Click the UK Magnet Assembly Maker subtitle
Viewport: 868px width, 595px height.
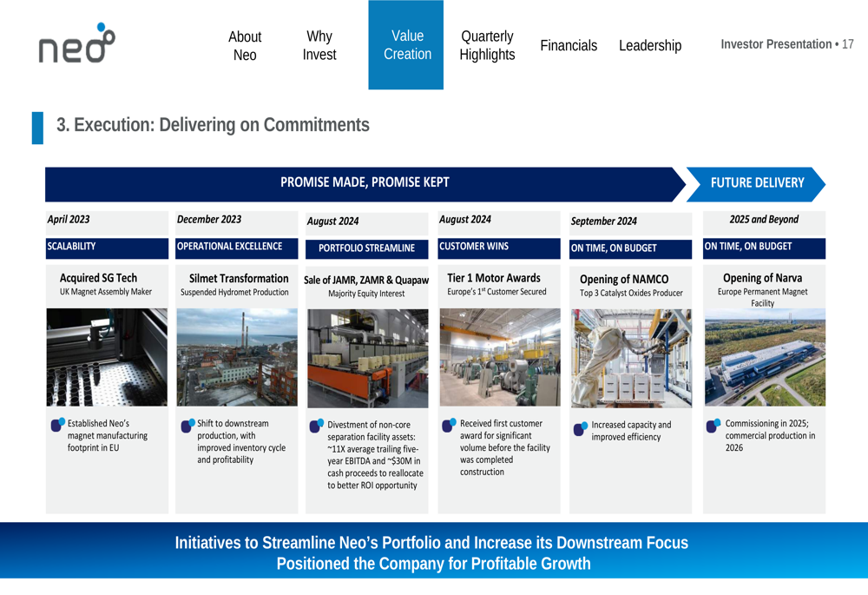point(106,292)
